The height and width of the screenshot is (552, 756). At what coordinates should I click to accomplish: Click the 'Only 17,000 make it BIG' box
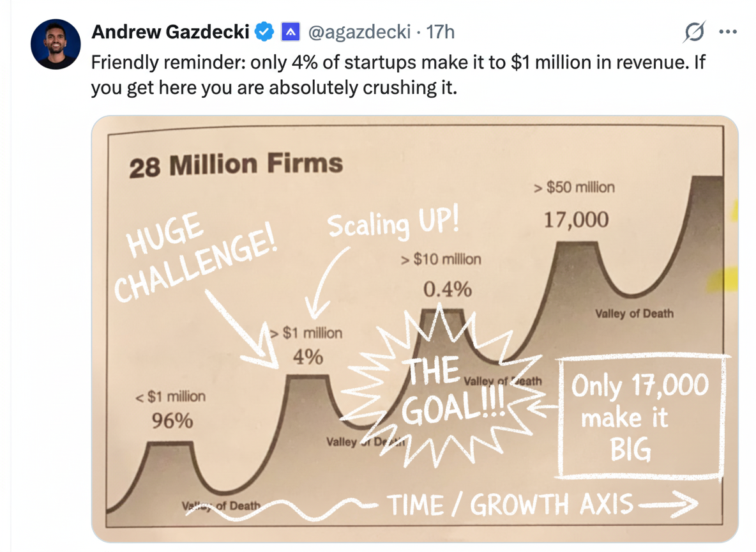pos(640,416)
